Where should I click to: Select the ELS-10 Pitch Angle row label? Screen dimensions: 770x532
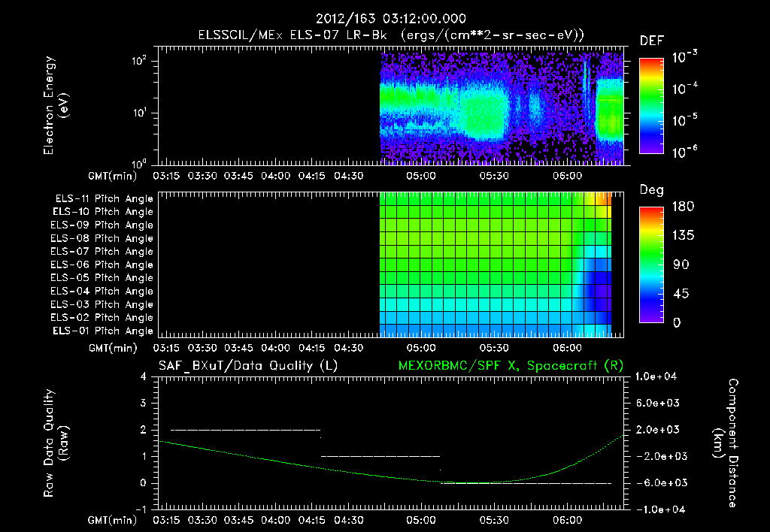coord(103,212)
